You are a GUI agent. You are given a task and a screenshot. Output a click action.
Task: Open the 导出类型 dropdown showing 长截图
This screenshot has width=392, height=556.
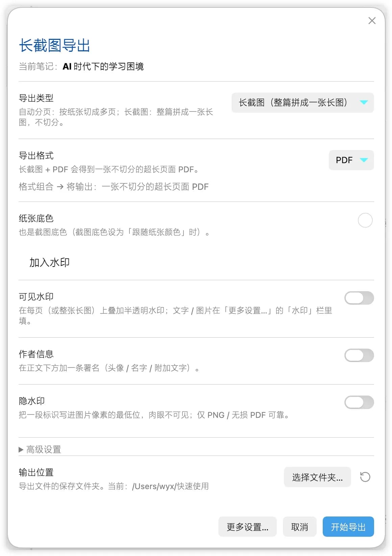click(302, 102)
